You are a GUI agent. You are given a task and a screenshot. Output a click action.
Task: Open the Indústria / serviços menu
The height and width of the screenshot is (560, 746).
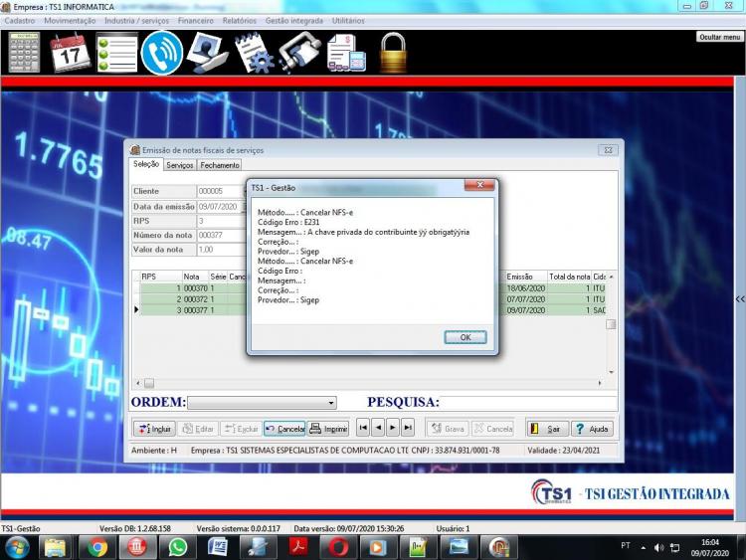(x=136, y=21)
